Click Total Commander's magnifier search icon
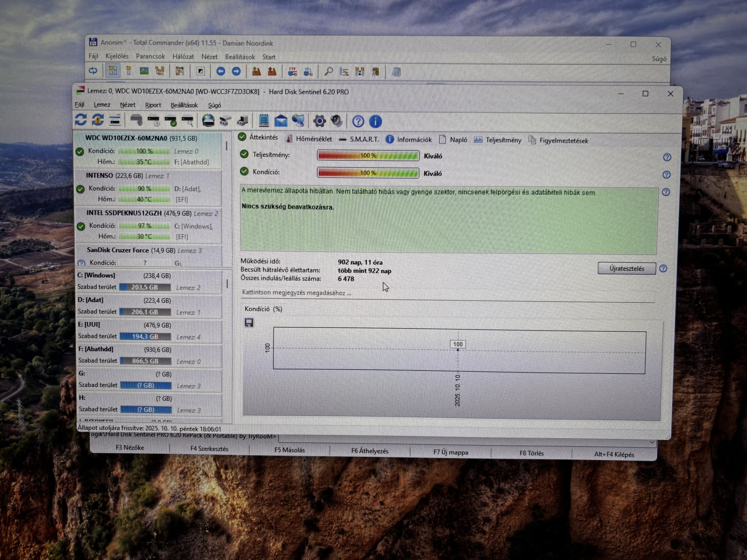The image size is (747, 560). click(328, 71)
